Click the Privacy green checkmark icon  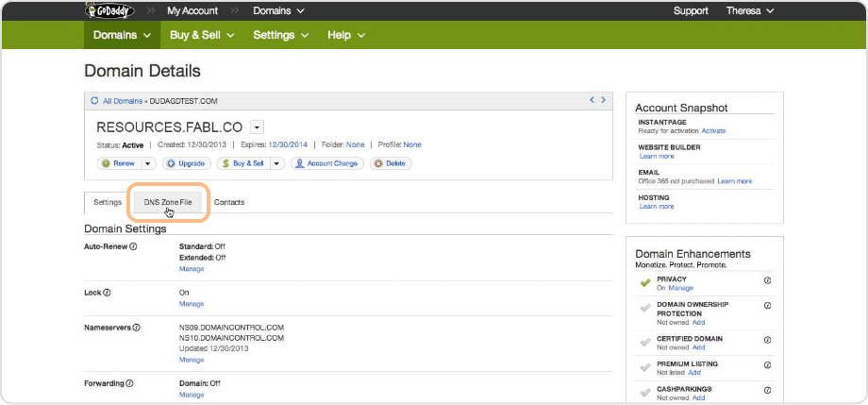tap(645, 282)
